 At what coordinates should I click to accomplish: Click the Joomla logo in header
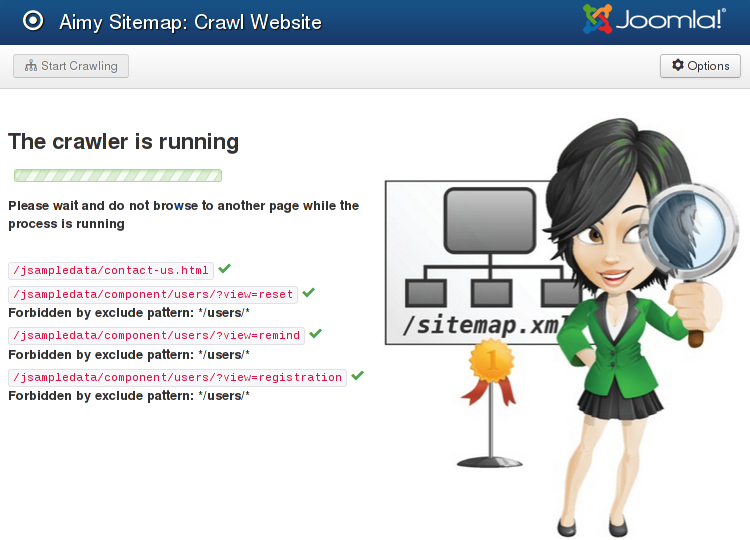[654, 19]
